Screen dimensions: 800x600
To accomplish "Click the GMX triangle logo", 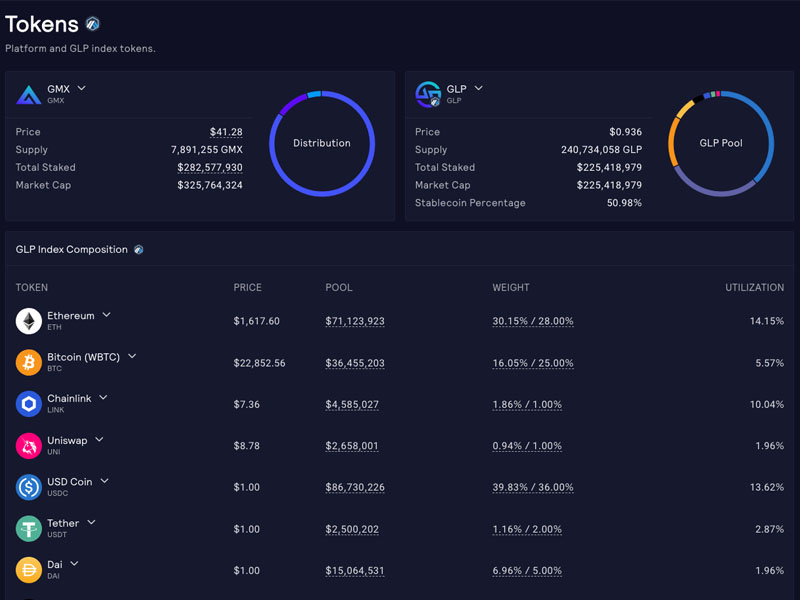I will pos(29,95).
